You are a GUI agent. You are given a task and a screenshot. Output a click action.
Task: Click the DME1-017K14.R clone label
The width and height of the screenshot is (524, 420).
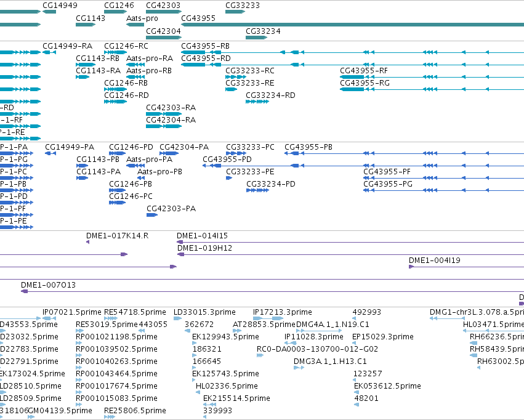[x=117, y=236]
